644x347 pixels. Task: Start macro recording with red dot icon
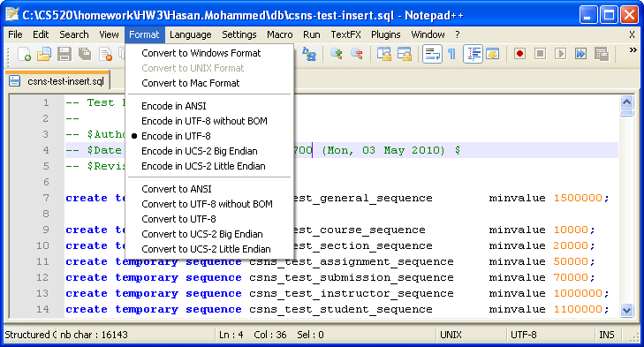[519, 54]
